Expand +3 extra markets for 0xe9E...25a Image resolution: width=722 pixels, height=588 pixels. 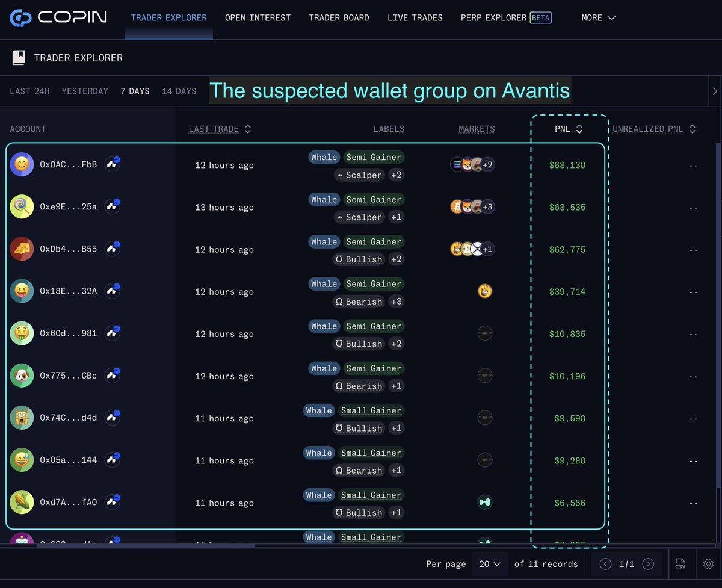click(488, 207)
